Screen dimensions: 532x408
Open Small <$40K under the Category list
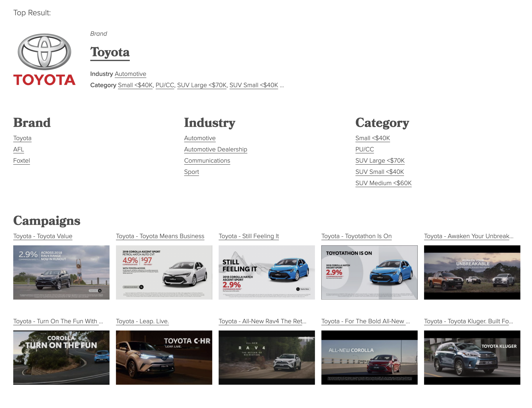373,138
